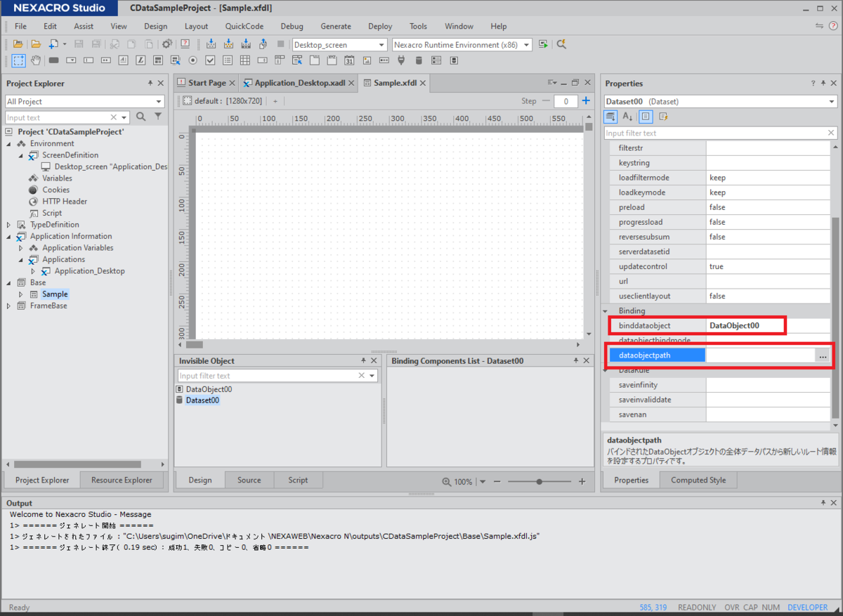843x616 pixels.
Task: Pin the Properties panel
Action: pyautogui.click(x=823, y=84)
